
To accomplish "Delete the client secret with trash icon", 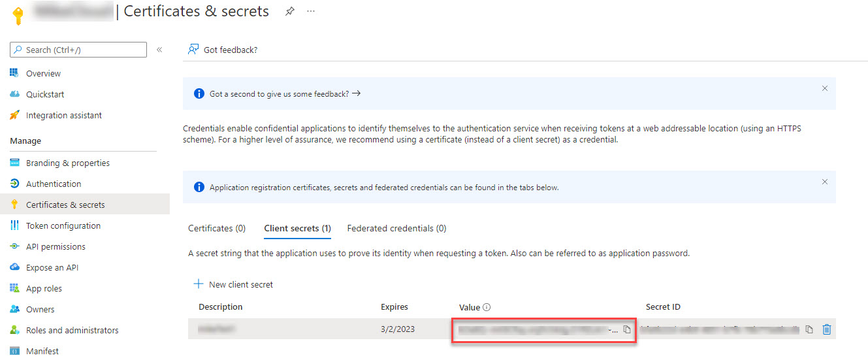I will tap(826, 329).
